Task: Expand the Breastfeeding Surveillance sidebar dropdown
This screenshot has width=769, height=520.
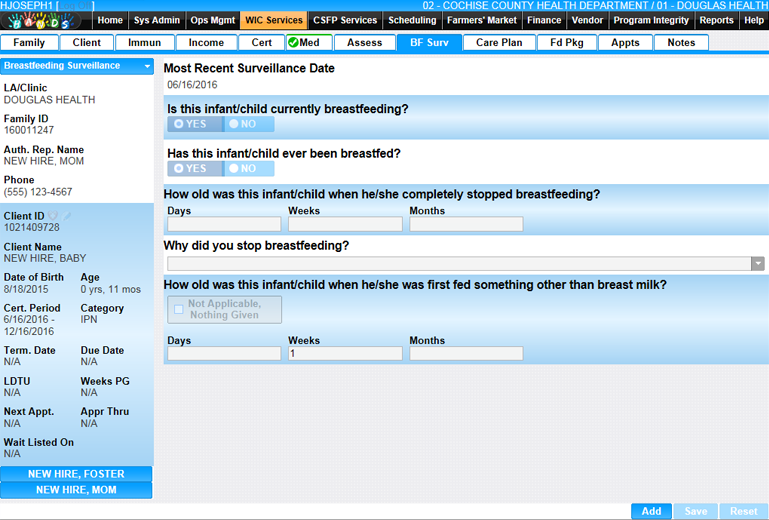Action: 148,66
